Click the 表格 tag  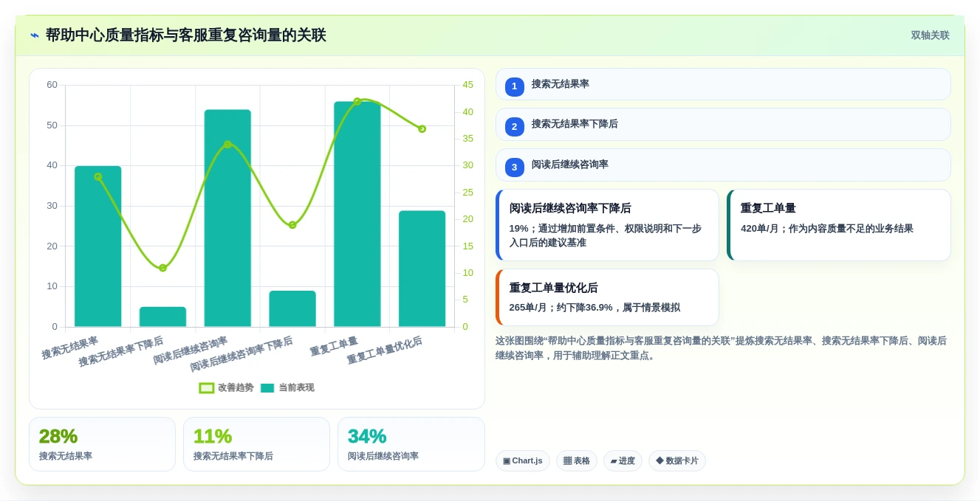577,460
